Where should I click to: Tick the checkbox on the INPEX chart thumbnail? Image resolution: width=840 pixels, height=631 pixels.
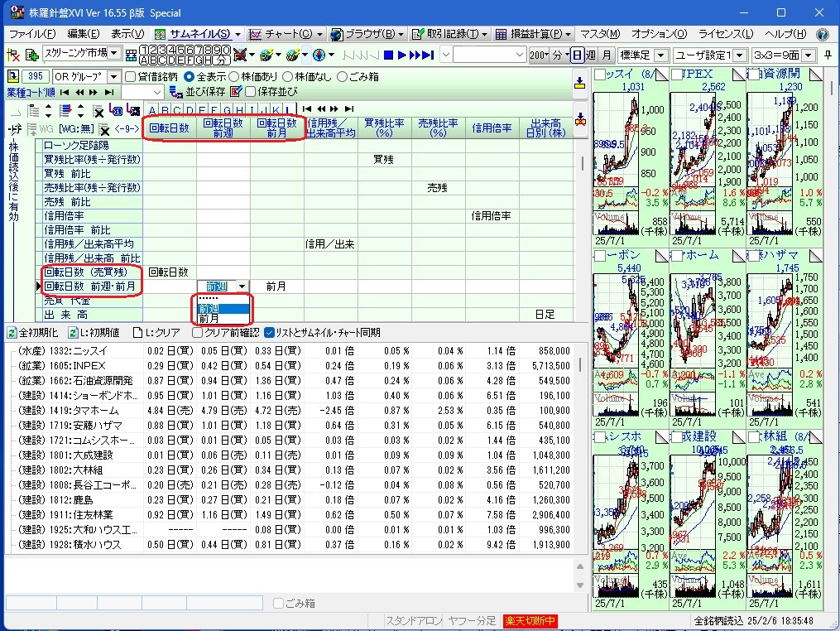677,74
